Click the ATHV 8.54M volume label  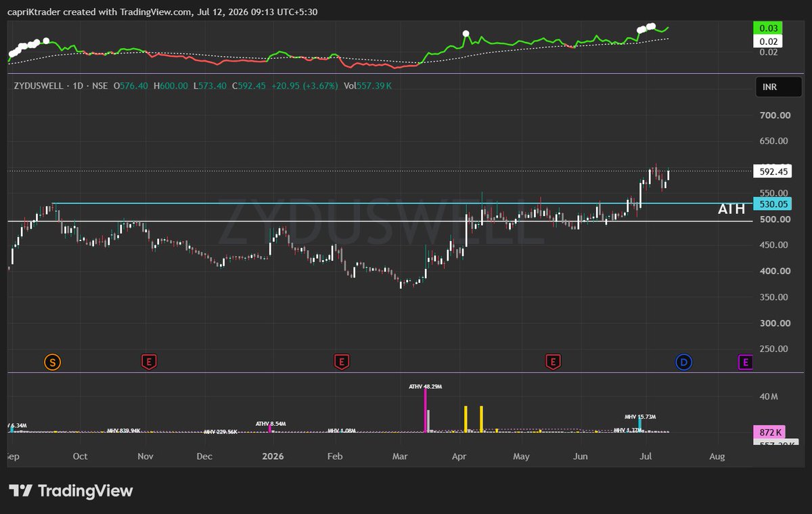pyautogui.click(x=270, y=423)
